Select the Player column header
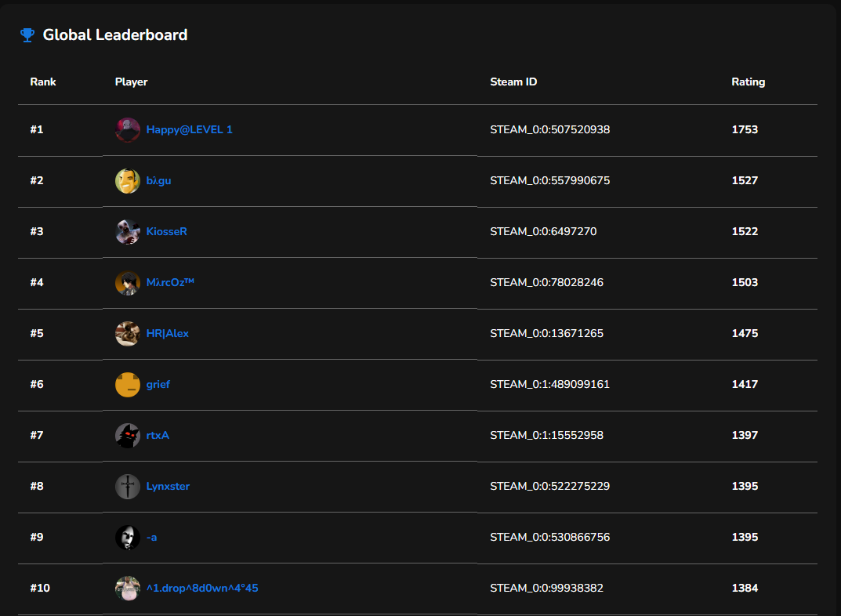This screenshot has width=841, height=616. point(131,82)
